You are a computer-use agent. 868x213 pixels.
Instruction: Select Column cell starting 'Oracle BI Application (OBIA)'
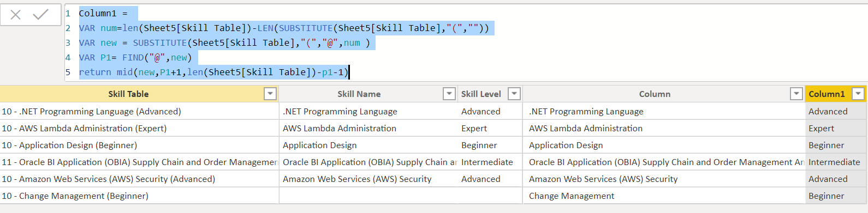pos(664,162)
